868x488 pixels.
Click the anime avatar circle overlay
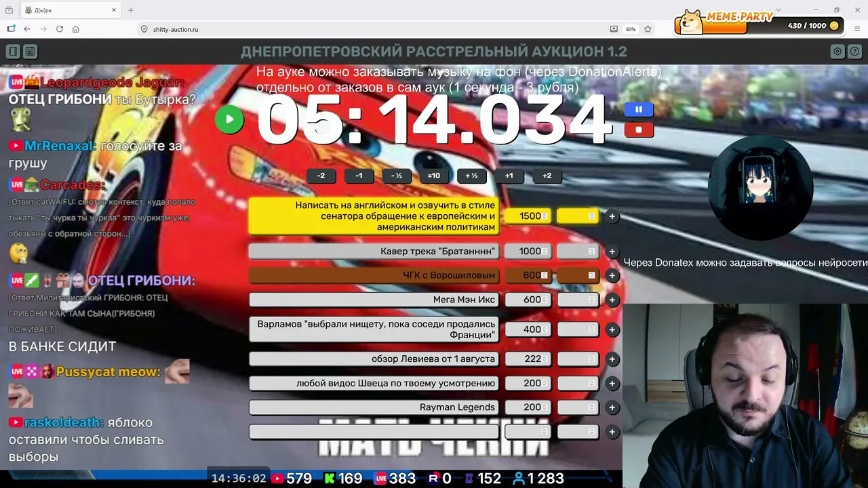[760, 188]
